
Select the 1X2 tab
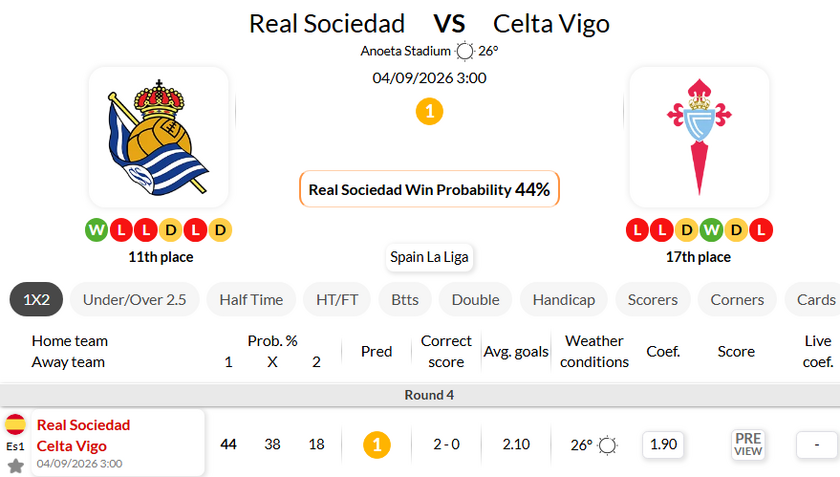click(36, 300)
